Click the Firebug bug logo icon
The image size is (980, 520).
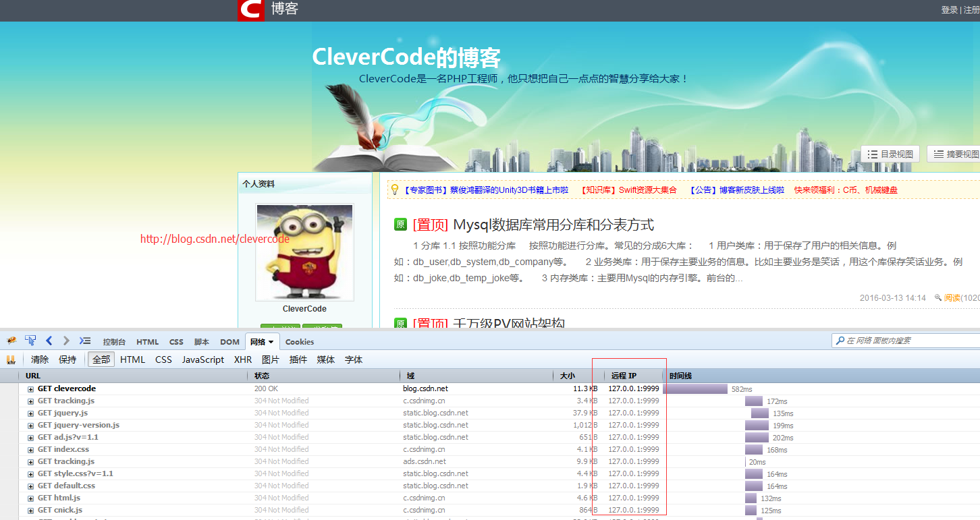(11, 341)
